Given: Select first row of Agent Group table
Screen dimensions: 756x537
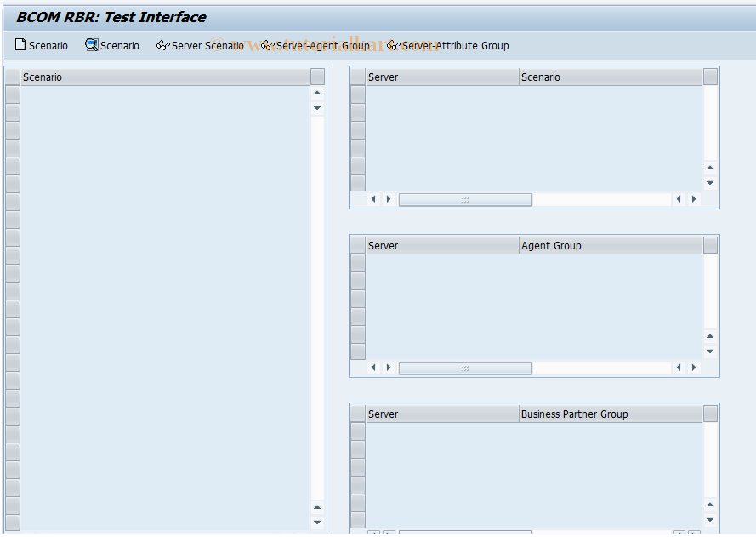Looking at the screenshot, I should coord(358,263).
